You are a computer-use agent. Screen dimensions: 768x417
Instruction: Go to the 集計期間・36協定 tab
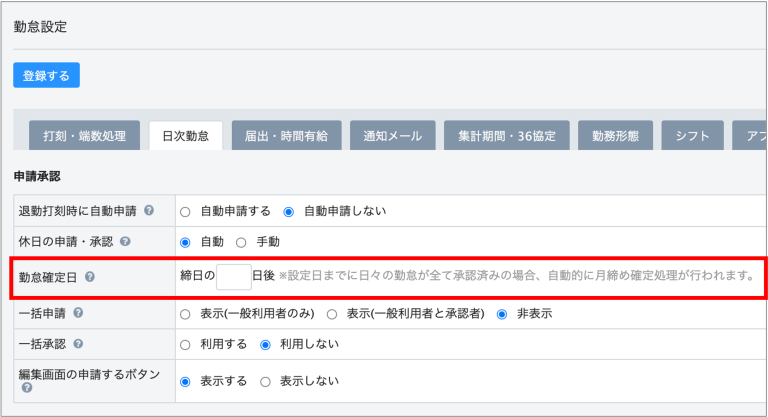click(506, 136)
